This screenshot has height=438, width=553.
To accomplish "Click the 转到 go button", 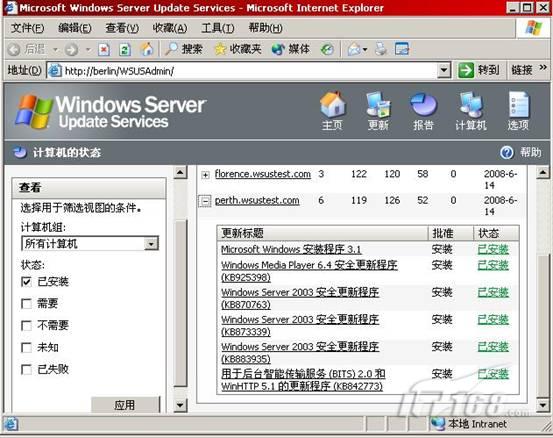I will pos(479,71).
